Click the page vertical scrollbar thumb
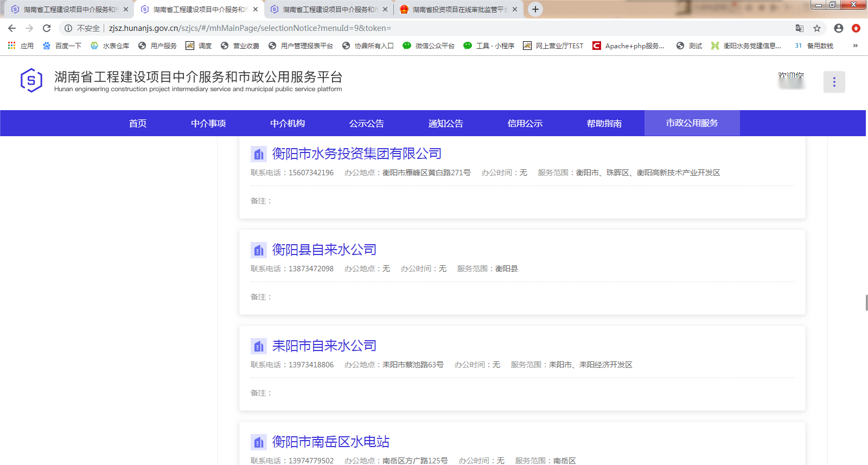This screenshot has height=465, width=868. tap(866, 303)
